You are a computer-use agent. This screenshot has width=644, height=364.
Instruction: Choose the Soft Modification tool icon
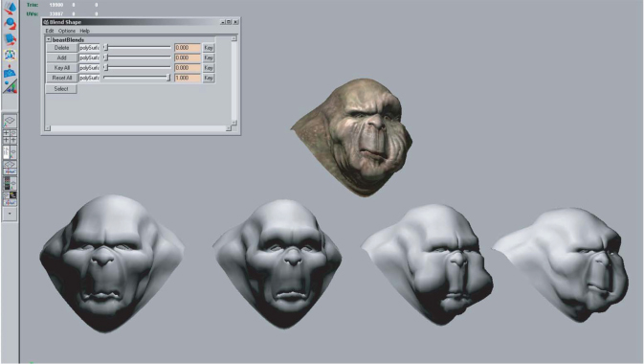click(x=10, y=71)
